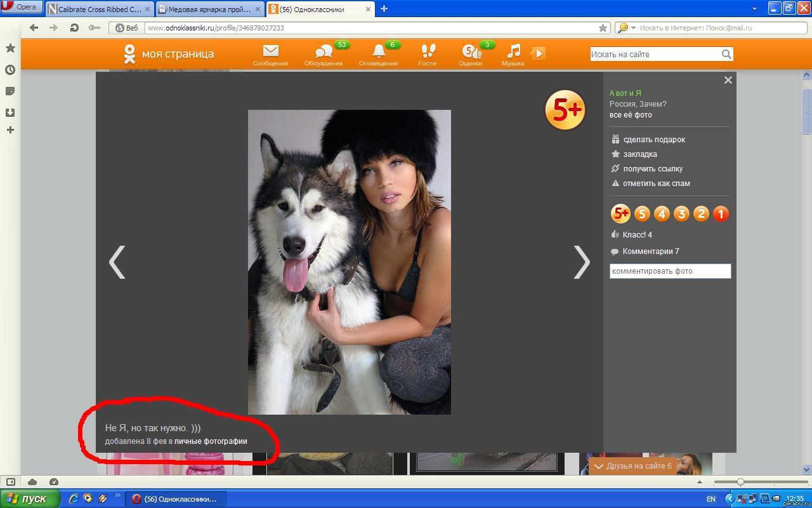
Task: Open the Сообщения messages icon
Action: [x=270, y=54]
